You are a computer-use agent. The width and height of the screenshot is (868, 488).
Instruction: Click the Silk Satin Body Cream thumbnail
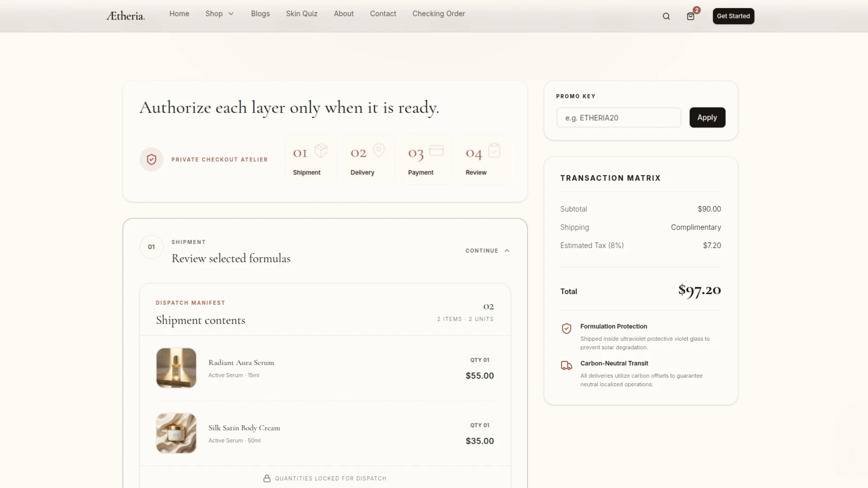[176, 433]
